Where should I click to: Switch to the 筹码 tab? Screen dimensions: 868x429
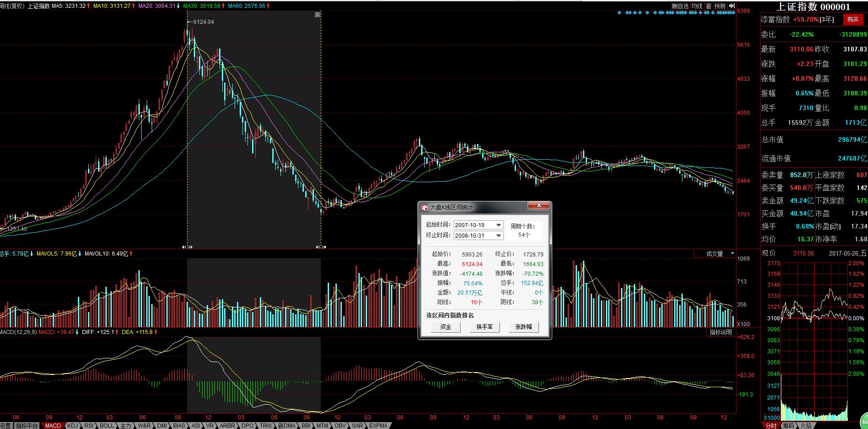[x=788, y=425]
